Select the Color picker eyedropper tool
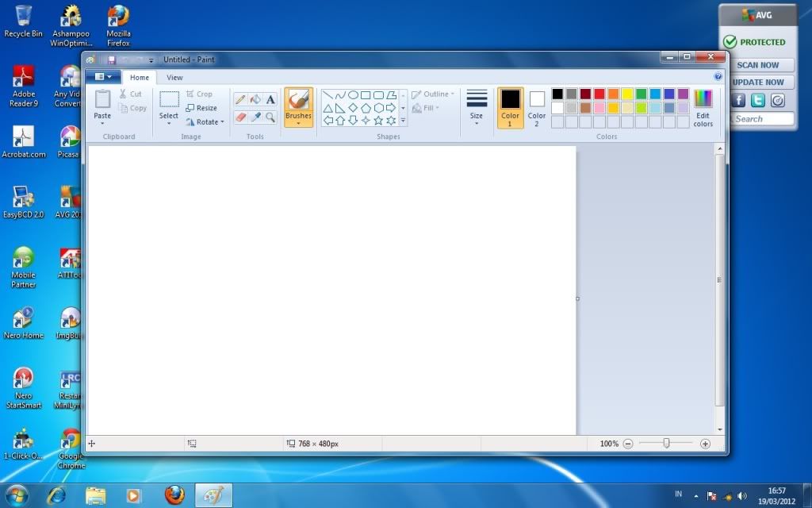 (255, 117)
